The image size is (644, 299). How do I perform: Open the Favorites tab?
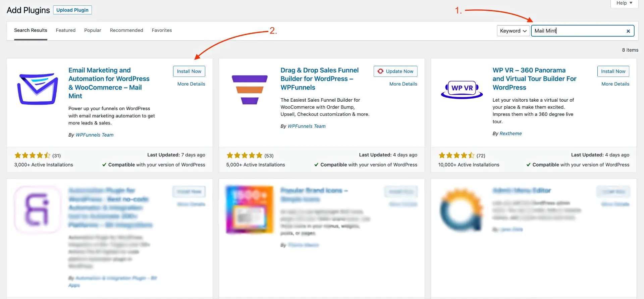pyautogui.click(x=162, y=30)
